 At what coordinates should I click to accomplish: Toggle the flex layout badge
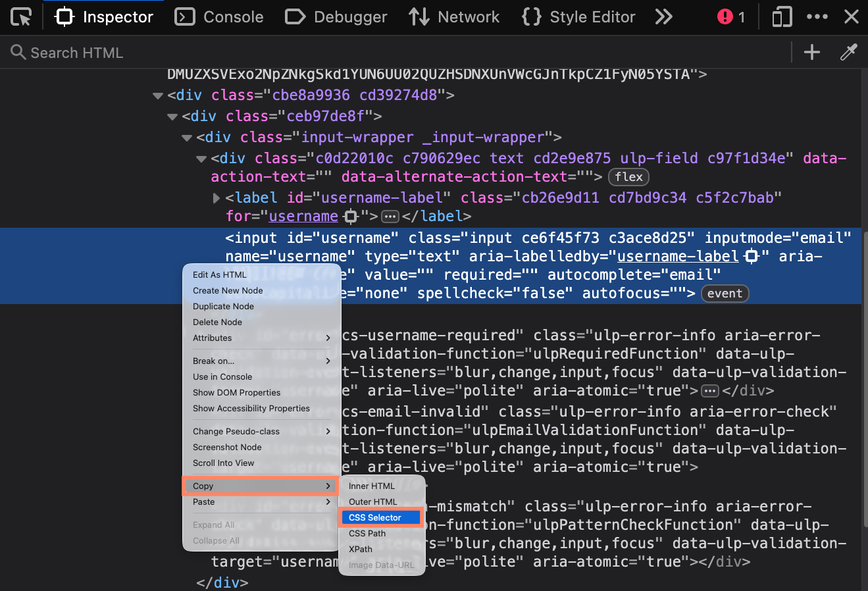coord(628,177)
